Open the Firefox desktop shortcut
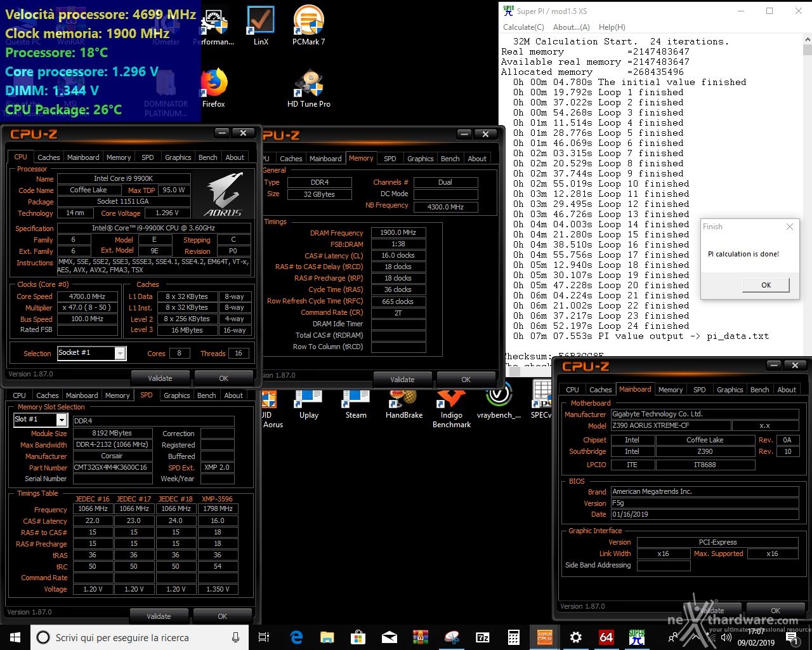 point(214,88)
